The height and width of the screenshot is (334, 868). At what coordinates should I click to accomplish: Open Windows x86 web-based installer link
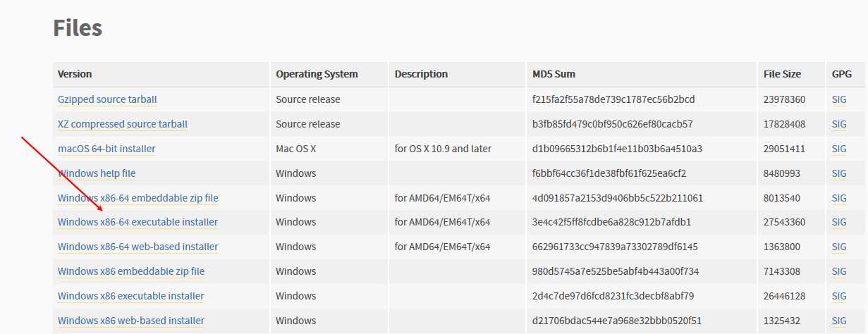point(131,321)
